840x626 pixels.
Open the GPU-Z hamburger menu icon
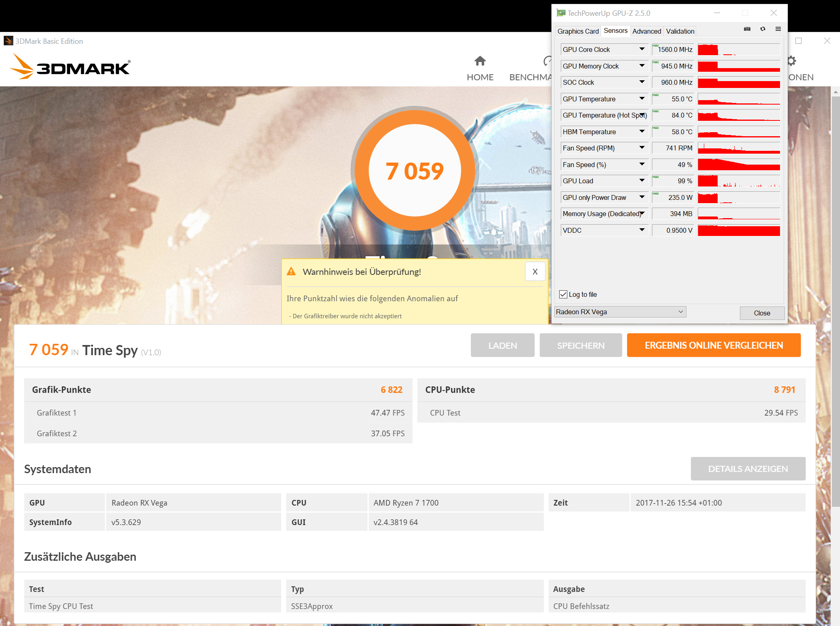778,29
